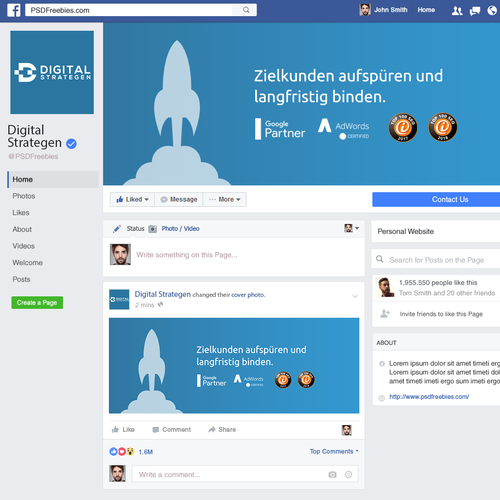This screenshot has width=500, height=500.
Task: Select Posts in the left sidebar
Action: coord(21,279)
